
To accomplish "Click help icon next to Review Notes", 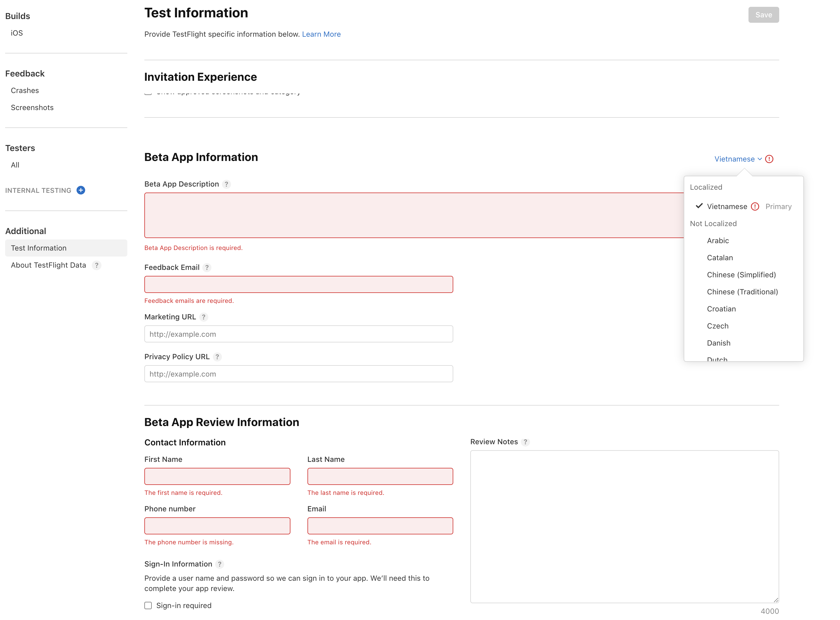I will [x=525, y=442].
